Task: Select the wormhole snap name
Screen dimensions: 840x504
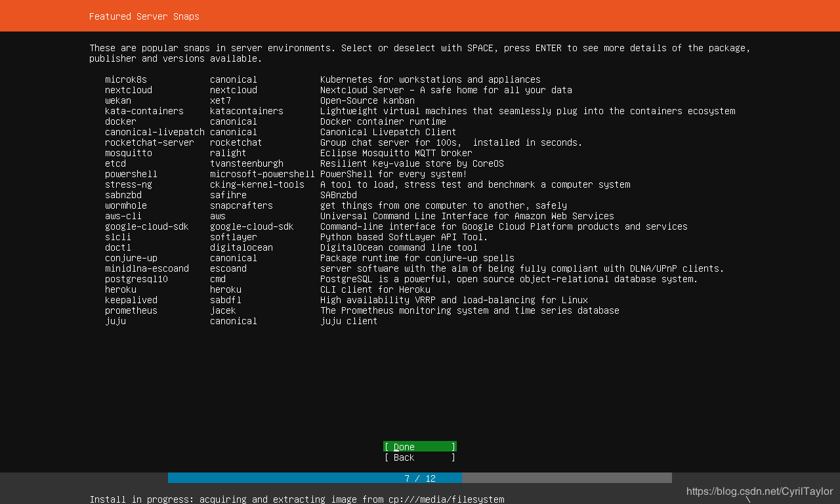Action: [x=126, y=205]
